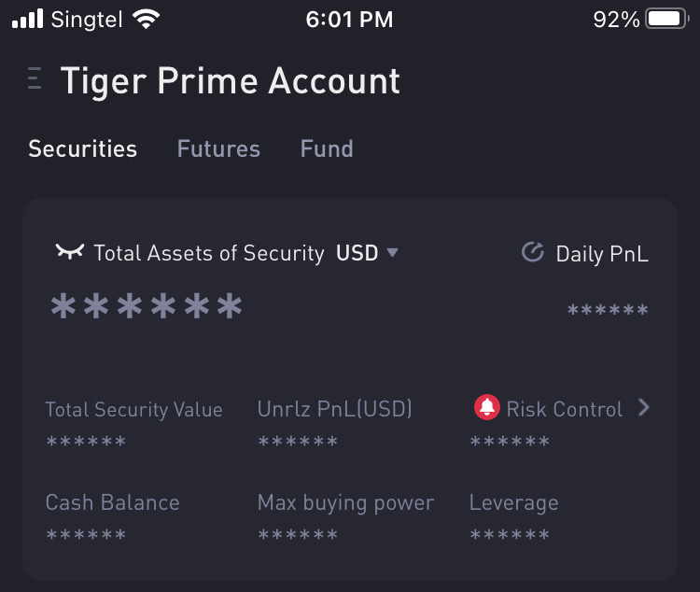Open the Risk Control link
This screenshot has width=700, height=592.
[565, 409]
